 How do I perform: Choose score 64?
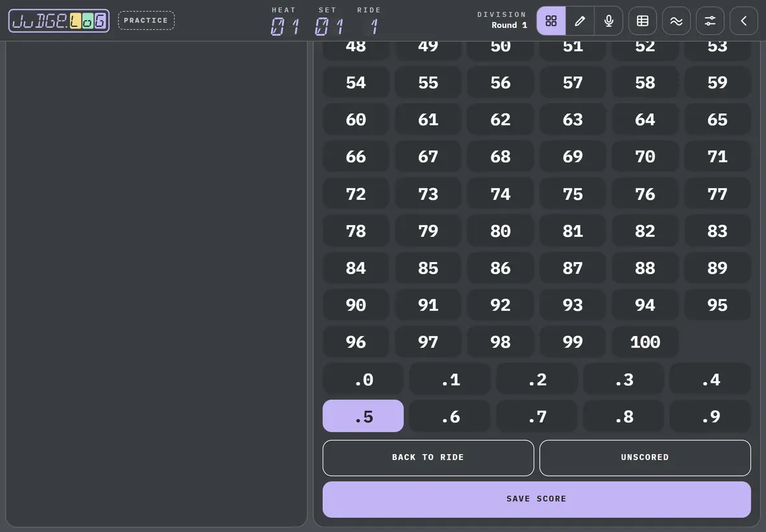(645, 119)
